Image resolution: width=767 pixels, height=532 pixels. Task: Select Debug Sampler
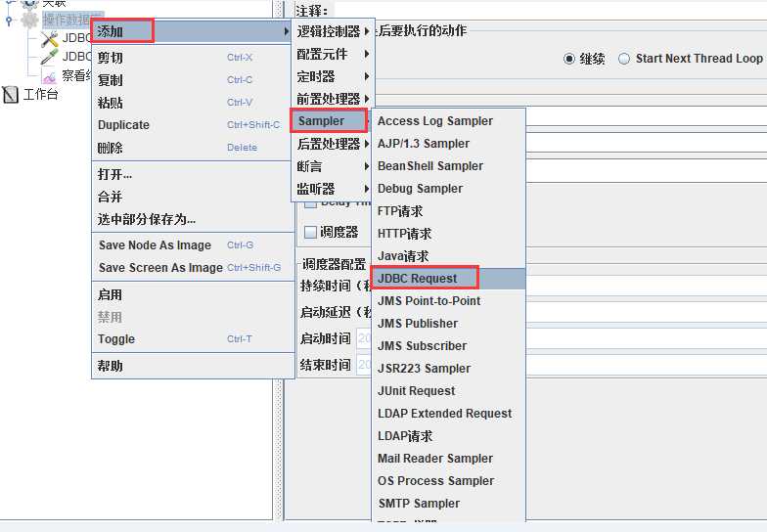[x=448, y=188]
